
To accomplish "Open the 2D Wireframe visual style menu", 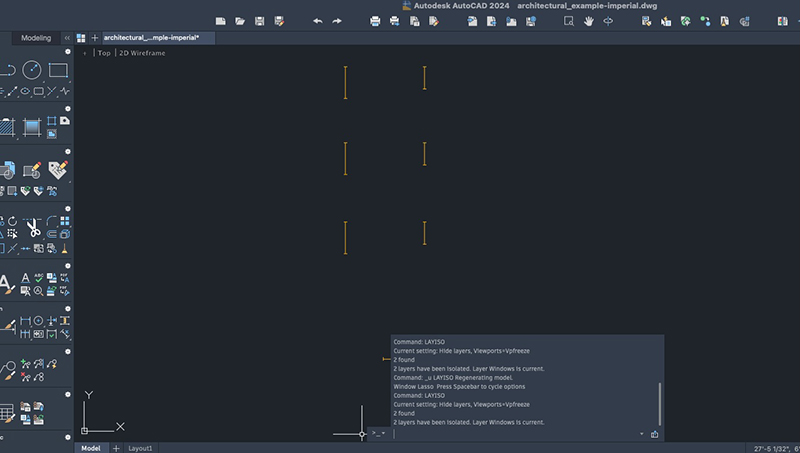I will (x=142, y=53).
